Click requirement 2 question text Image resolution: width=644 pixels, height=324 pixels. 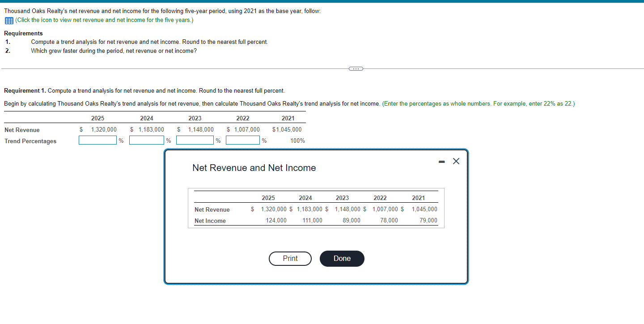point(114,51)
